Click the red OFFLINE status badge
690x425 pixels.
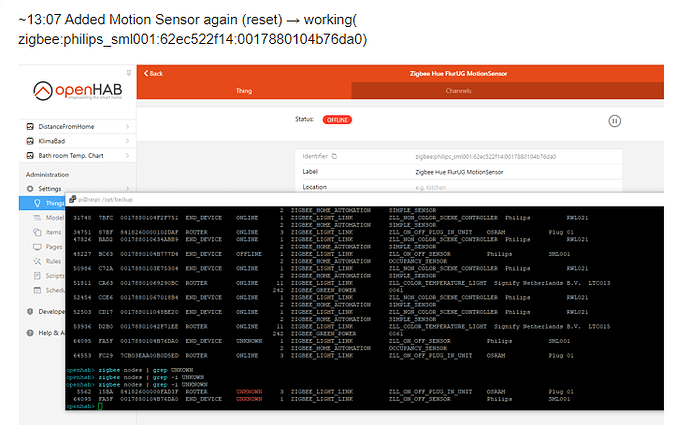337,120
